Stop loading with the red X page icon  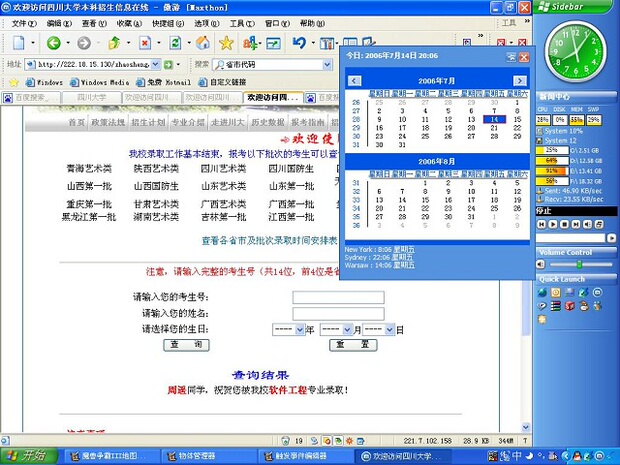pyautogui.click(x=145, y=43)
